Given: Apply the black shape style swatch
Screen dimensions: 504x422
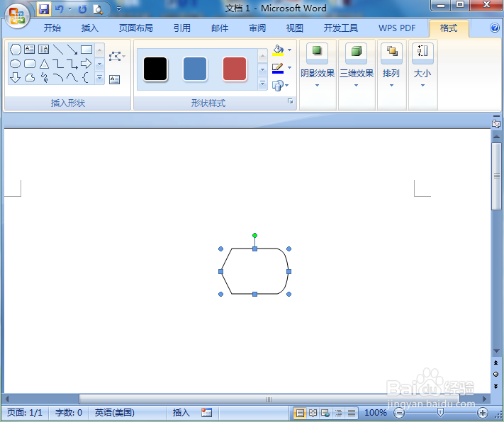Looking at the screenshot, I should click(x=155, y=69).
